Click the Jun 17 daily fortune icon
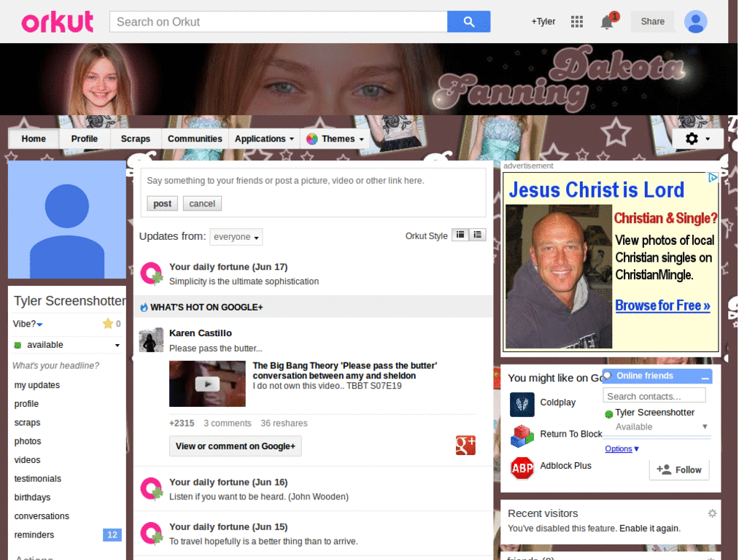The width and height of the screenshot is (747, 560). [152, 274]
